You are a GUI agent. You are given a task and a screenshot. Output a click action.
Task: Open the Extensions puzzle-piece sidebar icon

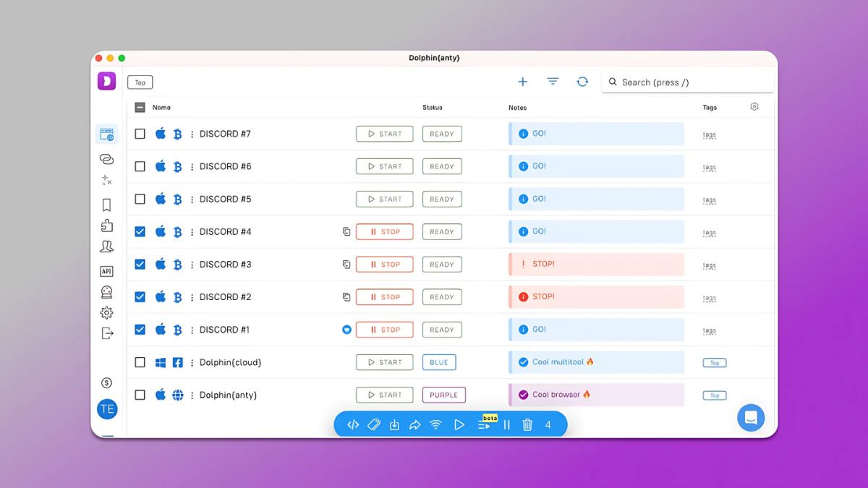pyautogui.click(x=106, y=226)
